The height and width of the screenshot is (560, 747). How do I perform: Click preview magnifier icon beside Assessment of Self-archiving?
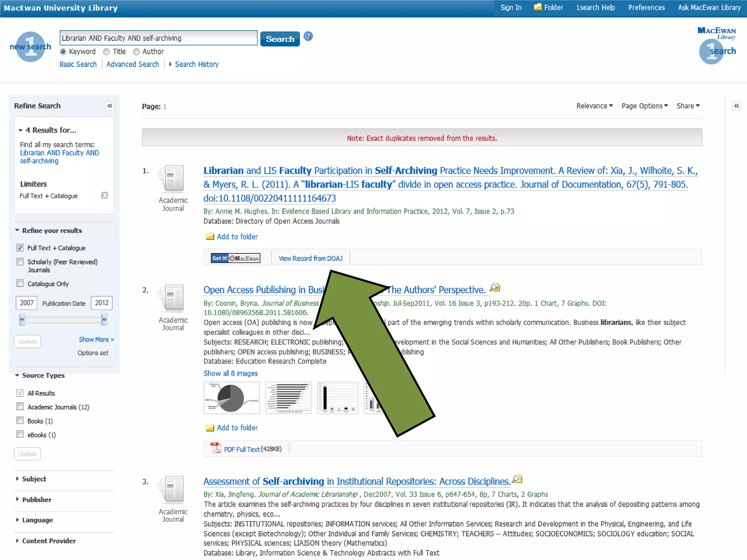(517, 479)
